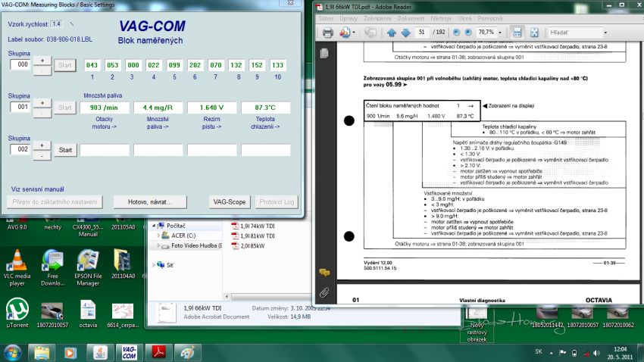644x362 pixels.
Task: Click the zoom in plus icon
Action: click(468, 33)
